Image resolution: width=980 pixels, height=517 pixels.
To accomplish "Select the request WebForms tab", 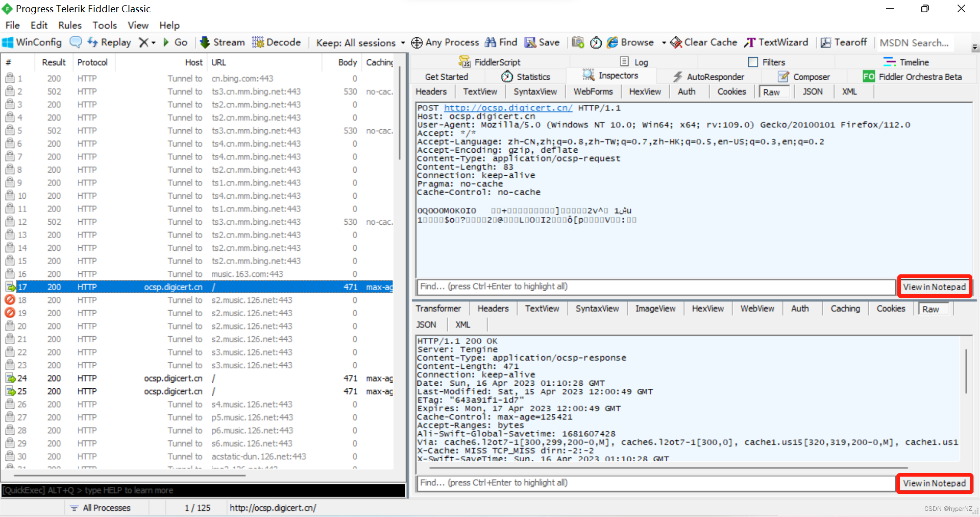I will point(593,91).
